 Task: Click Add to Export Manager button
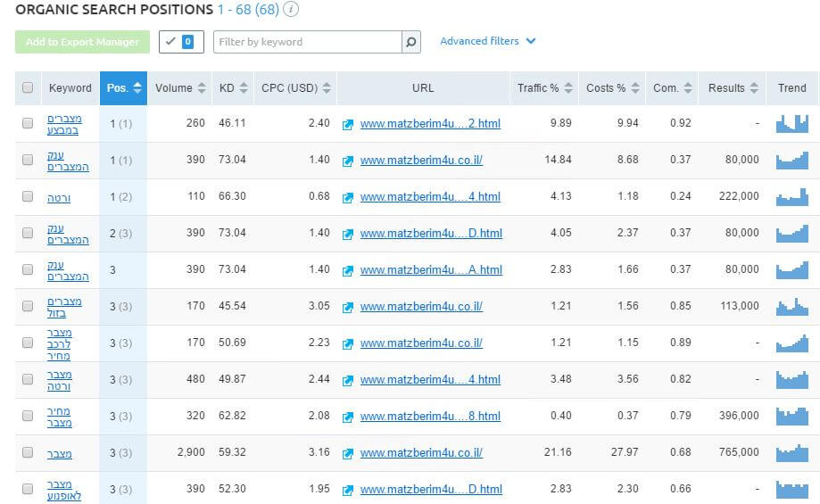(83, 42)
